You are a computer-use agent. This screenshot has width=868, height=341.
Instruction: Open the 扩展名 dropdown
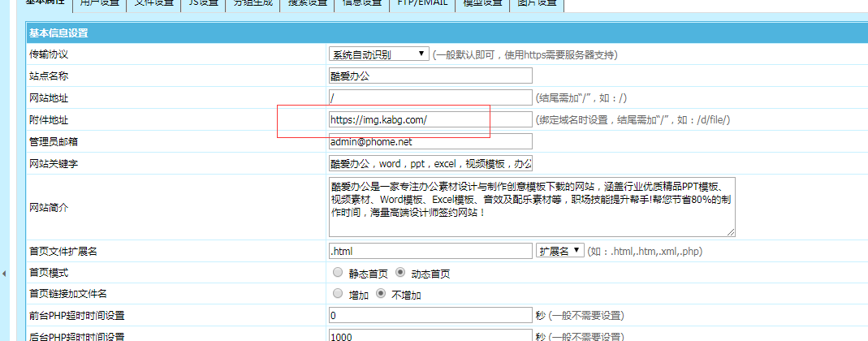559,251
